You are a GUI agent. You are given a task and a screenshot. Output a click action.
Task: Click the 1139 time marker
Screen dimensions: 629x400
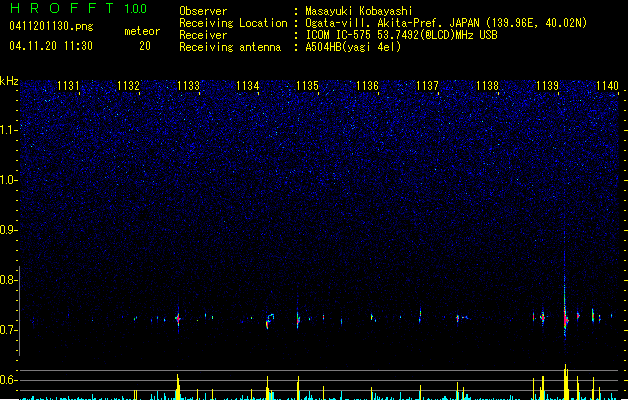click(547, 86)
